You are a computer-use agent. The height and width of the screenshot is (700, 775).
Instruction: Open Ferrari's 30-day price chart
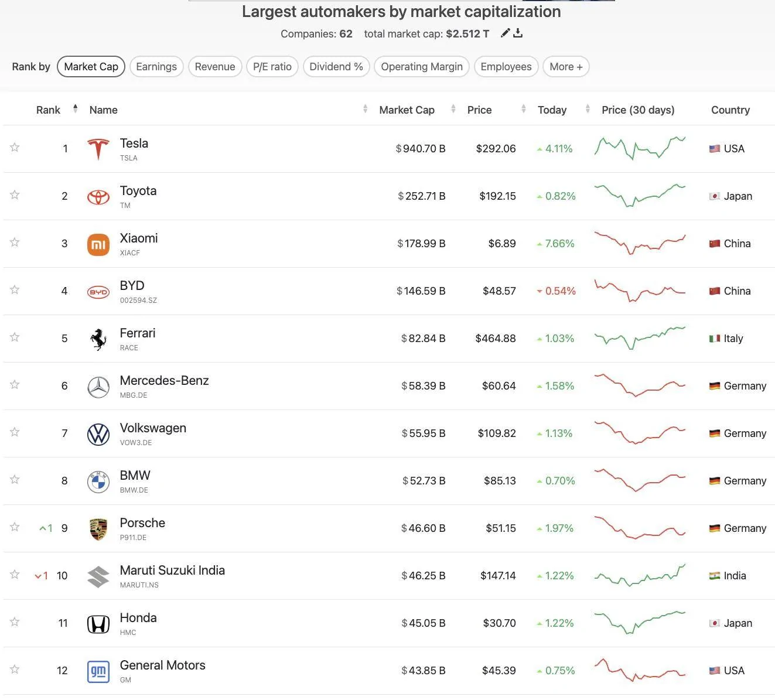coord(640,338)
